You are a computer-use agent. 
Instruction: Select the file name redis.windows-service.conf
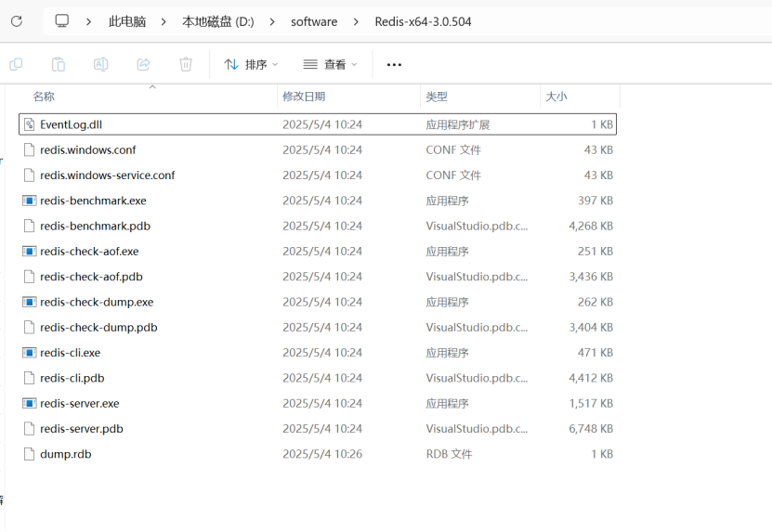pyautogui.click(x=108, y=175)
